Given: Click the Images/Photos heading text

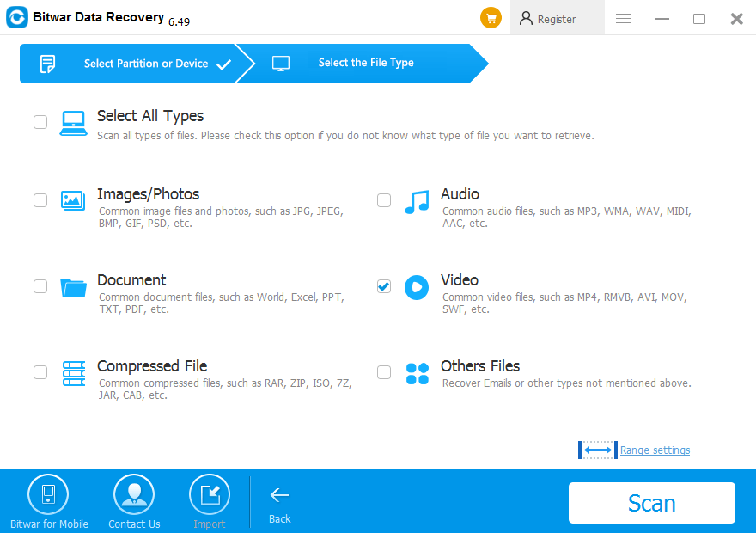Looking at the screenshot, I should pyautogui.click(x=148, y=194).
